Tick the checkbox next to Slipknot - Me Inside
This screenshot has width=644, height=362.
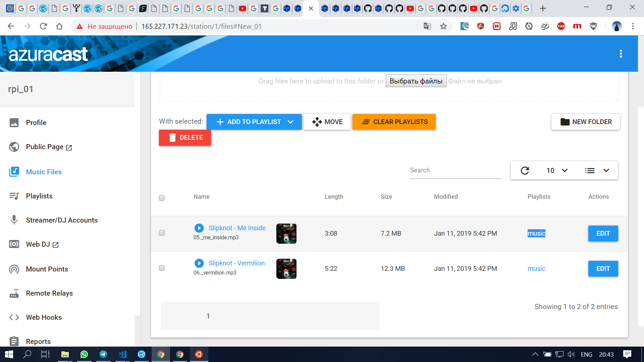pos(162,233)
